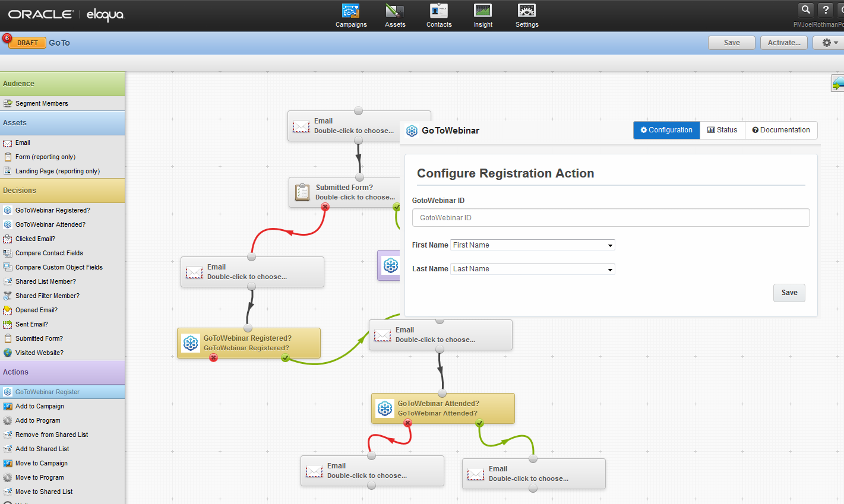The width and height of the screenshot is (844, 504).
Task: Click the red X on the Submitted Form? step
Action: click(x=325, y=207)
